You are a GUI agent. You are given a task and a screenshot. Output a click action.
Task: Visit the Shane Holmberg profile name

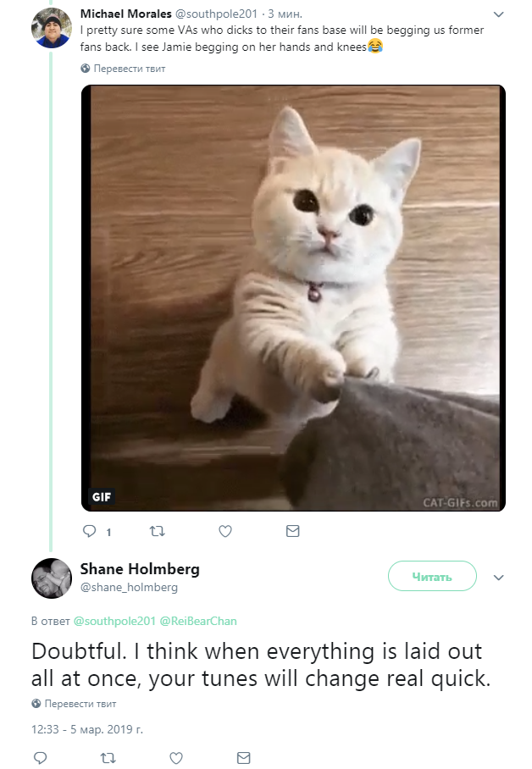pos(140,569)
